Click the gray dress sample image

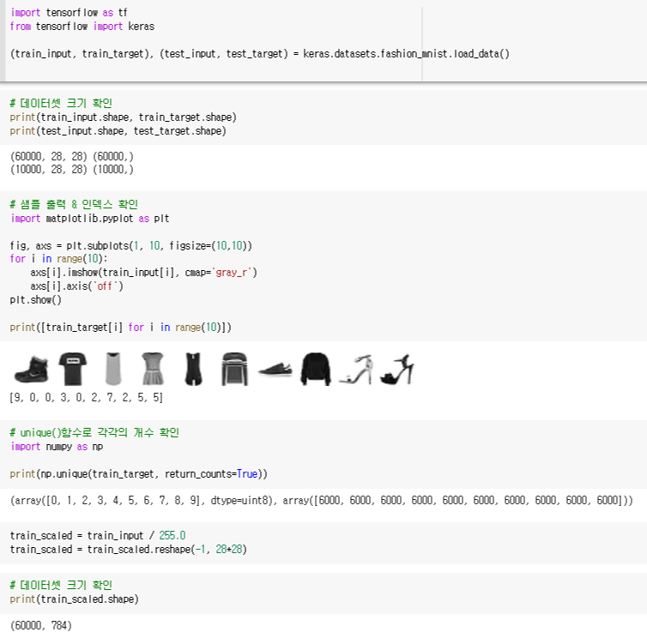(153, 369)
